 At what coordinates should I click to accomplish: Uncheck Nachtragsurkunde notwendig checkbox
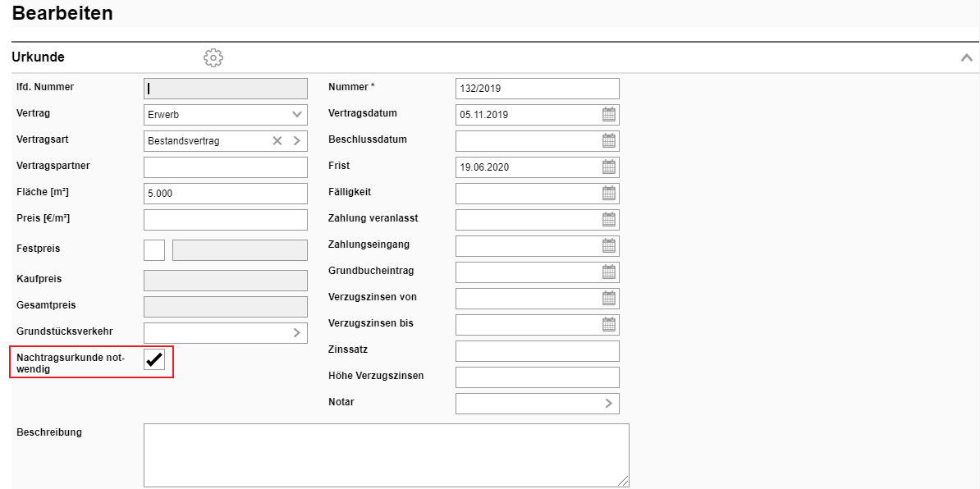pyautogui.click(x=154, y=359)
